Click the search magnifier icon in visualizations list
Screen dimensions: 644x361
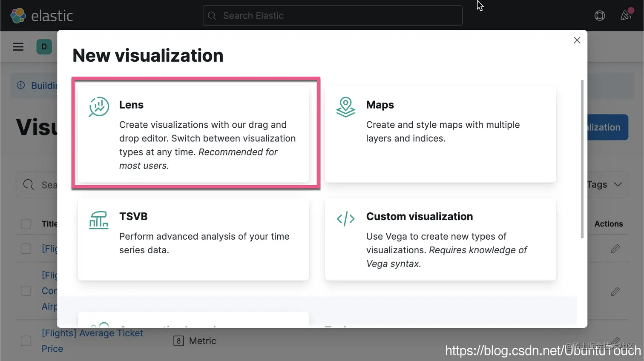[x=29, y=184]
